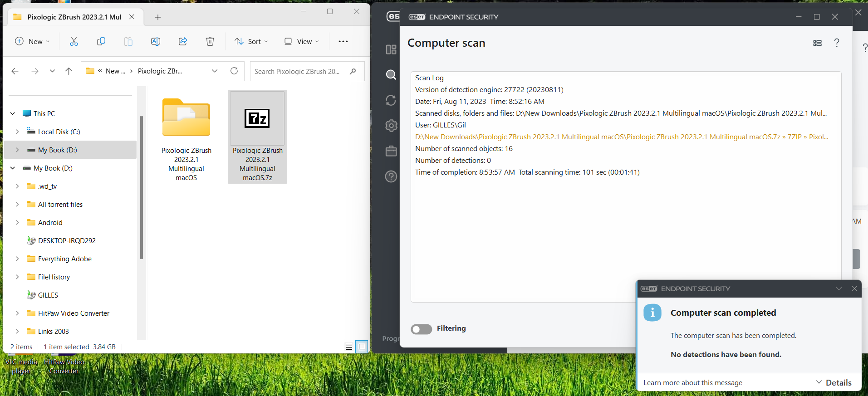
Task: Click the Pixologic ZBr... breadcrumb segment
Action: [160, 71]
